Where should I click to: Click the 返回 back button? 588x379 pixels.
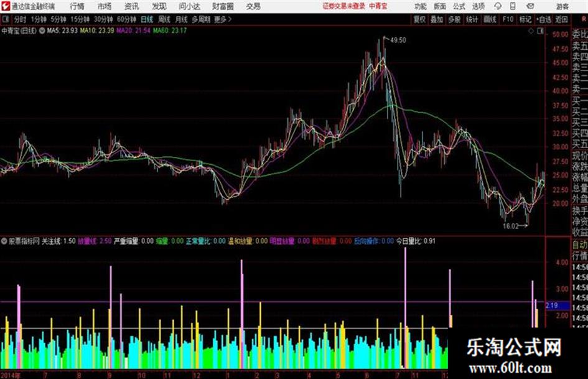pos(562,19)
